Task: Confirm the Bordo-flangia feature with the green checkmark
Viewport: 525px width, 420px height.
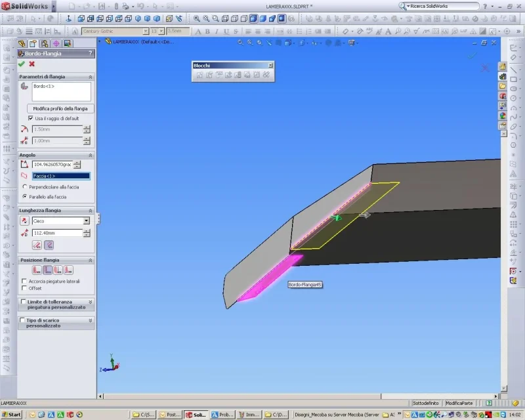Action: click(22, 64)
